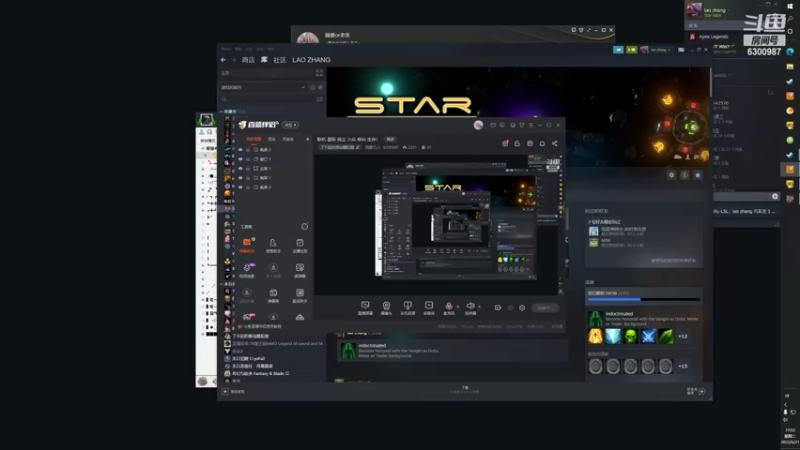The image size is (800, 450).
Task: Click the speaker icon in stream toolbar
Action: coord(470,308)
